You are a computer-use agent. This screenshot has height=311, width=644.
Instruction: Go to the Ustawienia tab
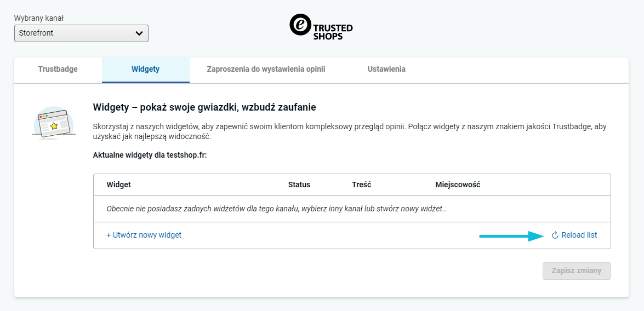pyautogui.click(x=386, y=70)
